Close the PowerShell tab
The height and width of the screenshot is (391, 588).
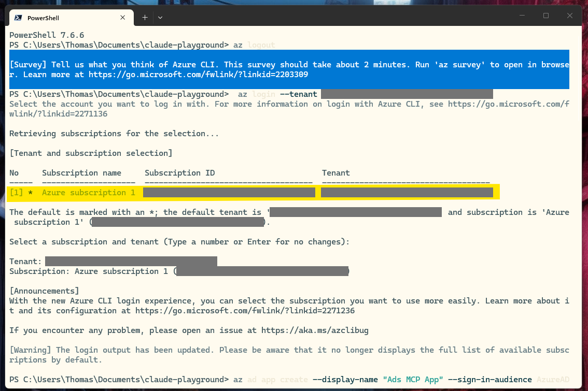coord(122,18)
